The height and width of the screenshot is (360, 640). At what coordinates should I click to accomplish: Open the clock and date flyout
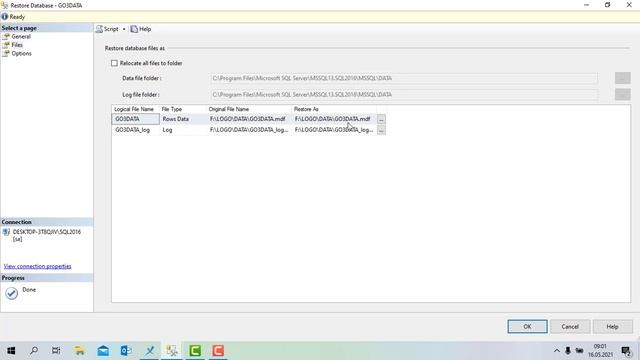pos(600,351)
